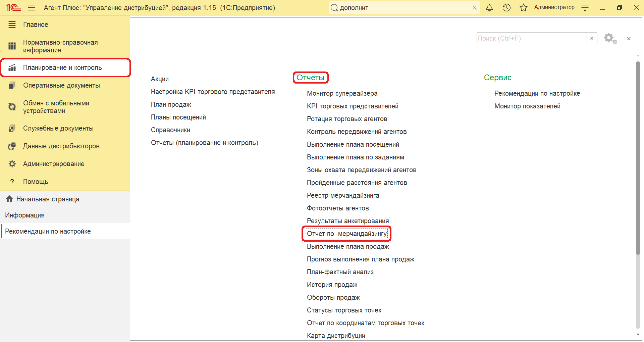Close the functions menu panel
644x342 pixels.
[629, 39]
